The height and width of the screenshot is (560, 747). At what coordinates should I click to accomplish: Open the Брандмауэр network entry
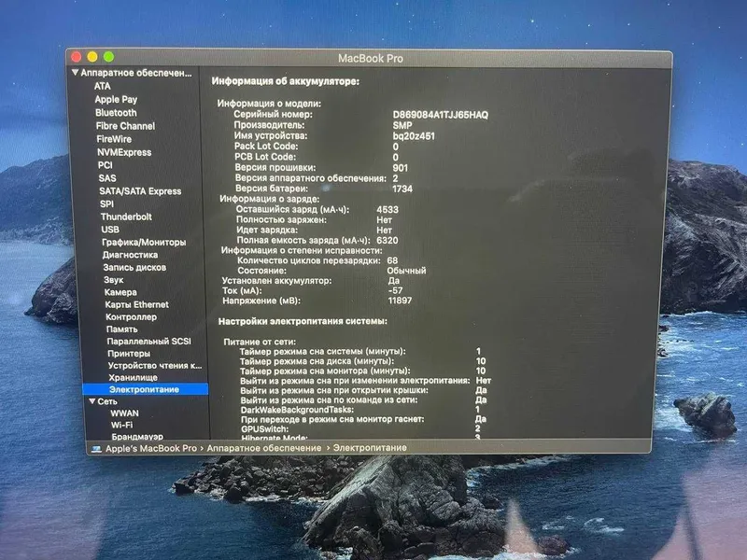[137, 436]
